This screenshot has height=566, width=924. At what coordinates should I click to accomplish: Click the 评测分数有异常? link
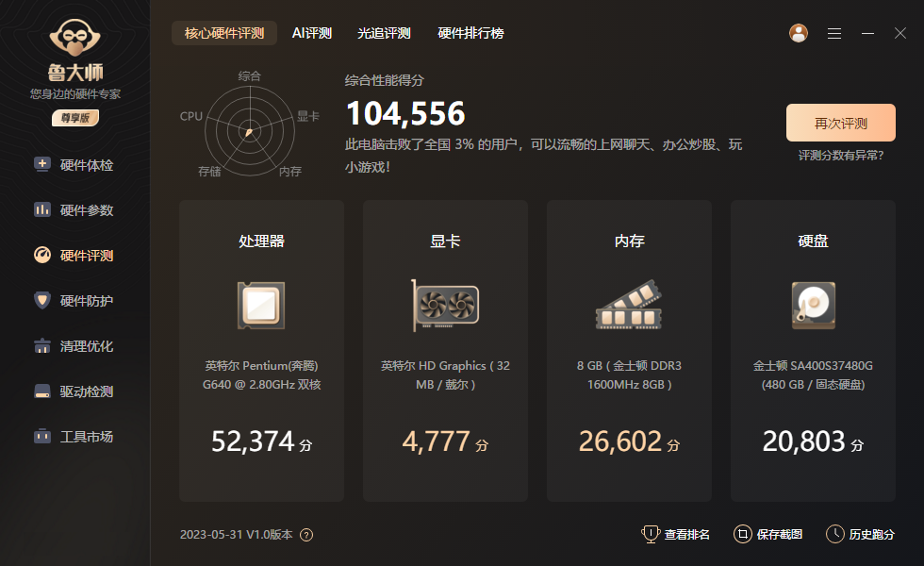coord(840,153)
